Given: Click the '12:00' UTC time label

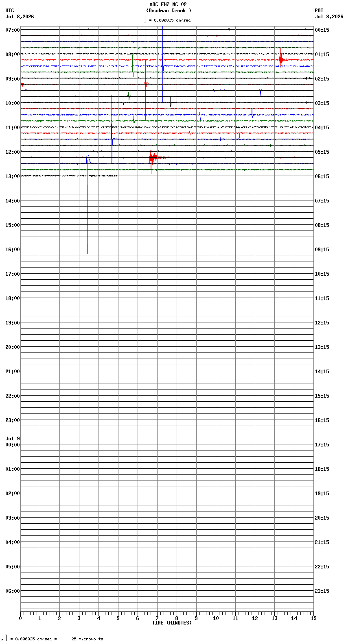Looking at the screenshot, I should 13,152.
